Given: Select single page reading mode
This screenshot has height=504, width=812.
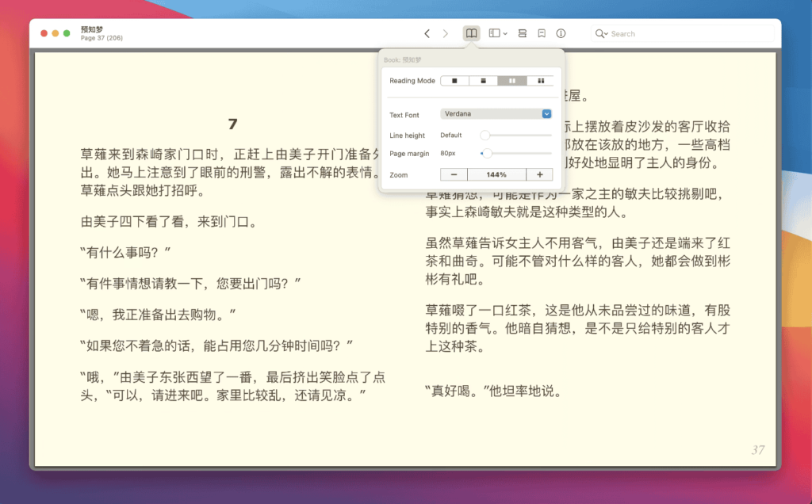Looking at the screenshot, I should 454,81.
